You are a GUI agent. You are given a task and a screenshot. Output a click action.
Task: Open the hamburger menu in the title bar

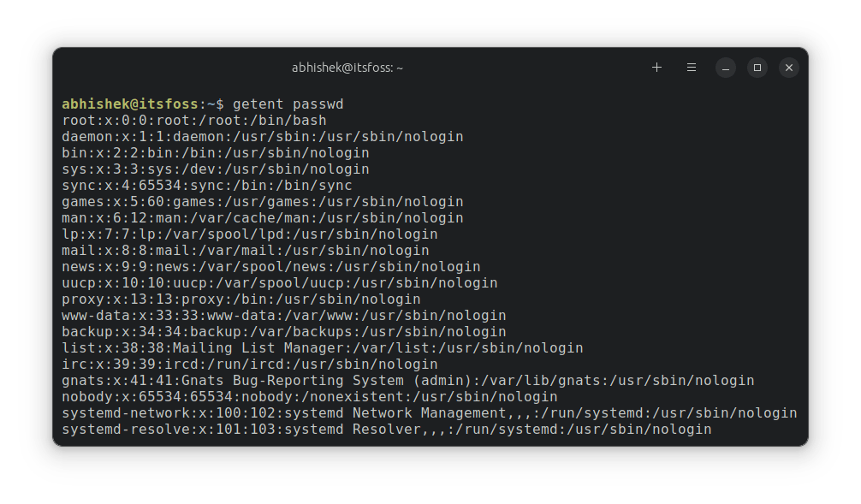click(x=691, y=67)
